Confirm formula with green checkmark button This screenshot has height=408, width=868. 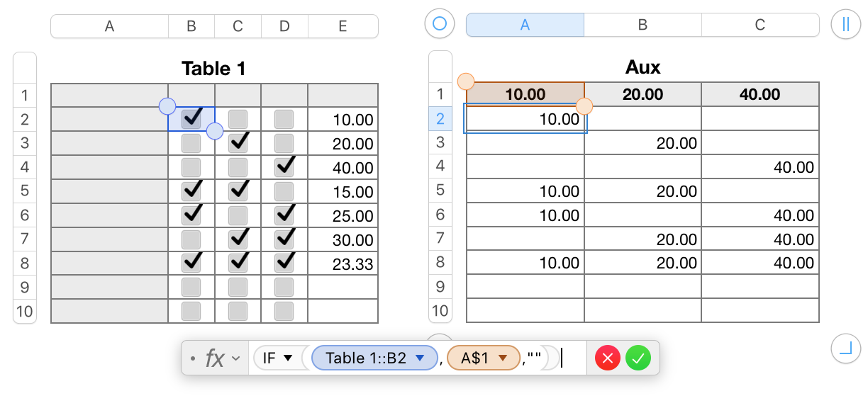(x=638, y=358)
